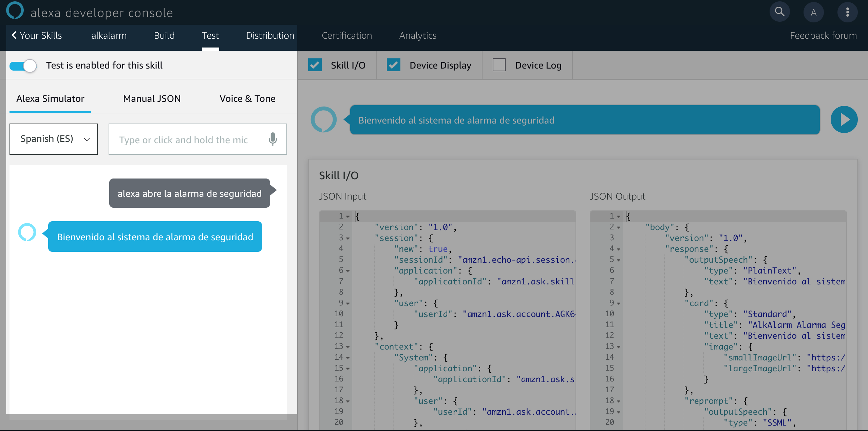Open the Spanish (ES) language dropdown
The width and height of the screenshot is (868, 431).
pyautogui.click(x=54, y=139)
